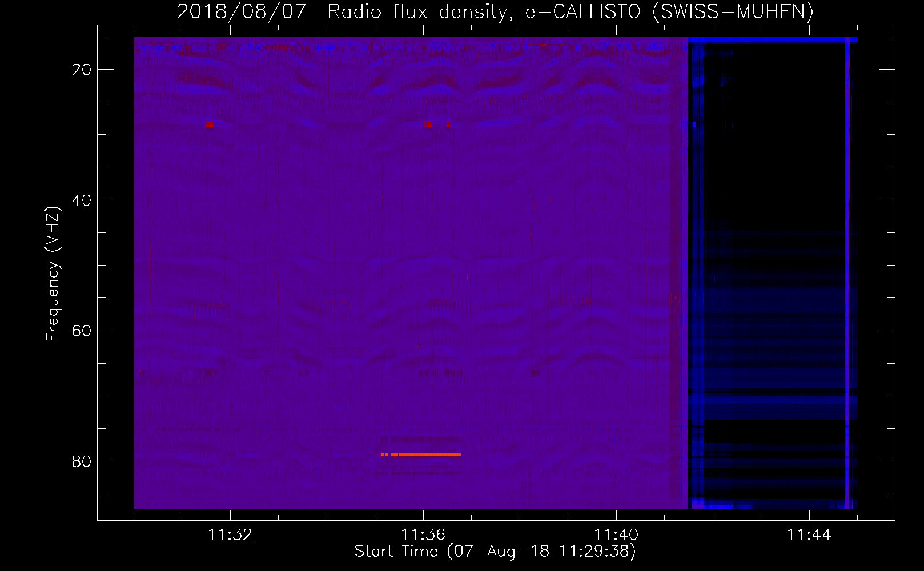This screenshot has width=924, height=571.
Task: Click the 20 MHz frequency tick label
Action: pyautogui.click(x=82, y=70)
